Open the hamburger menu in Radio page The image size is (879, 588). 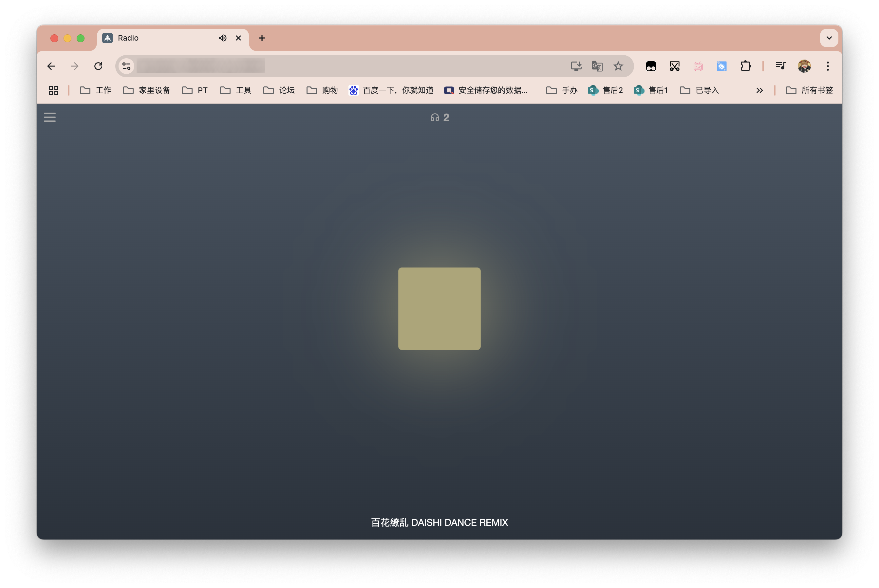49,118
